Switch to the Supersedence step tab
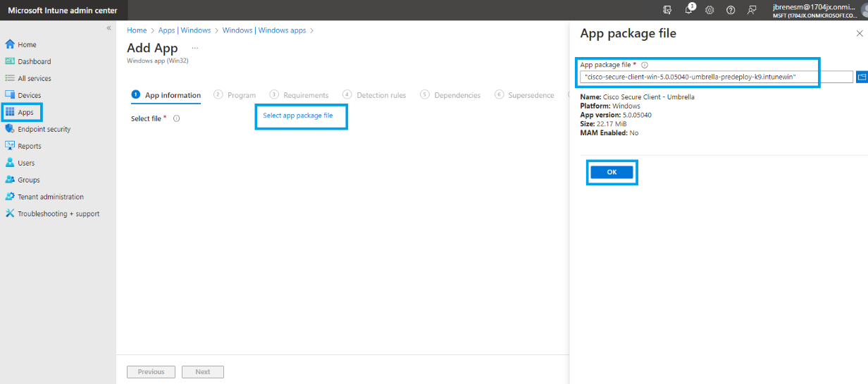This screenshot has height=384, width=868. [x=525, y=95]
